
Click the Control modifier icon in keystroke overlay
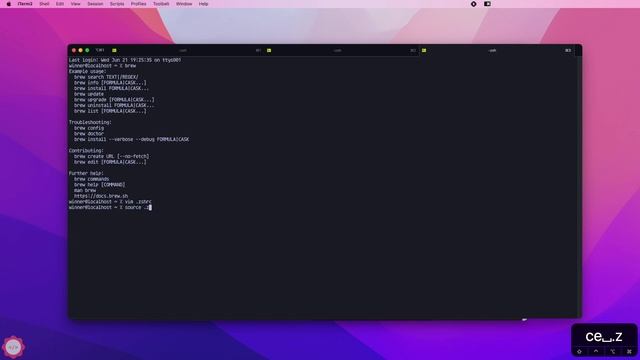click(596, 351)
